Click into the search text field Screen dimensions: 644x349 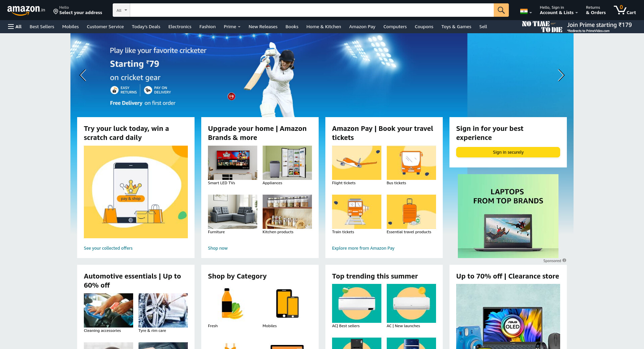(311, 10)
